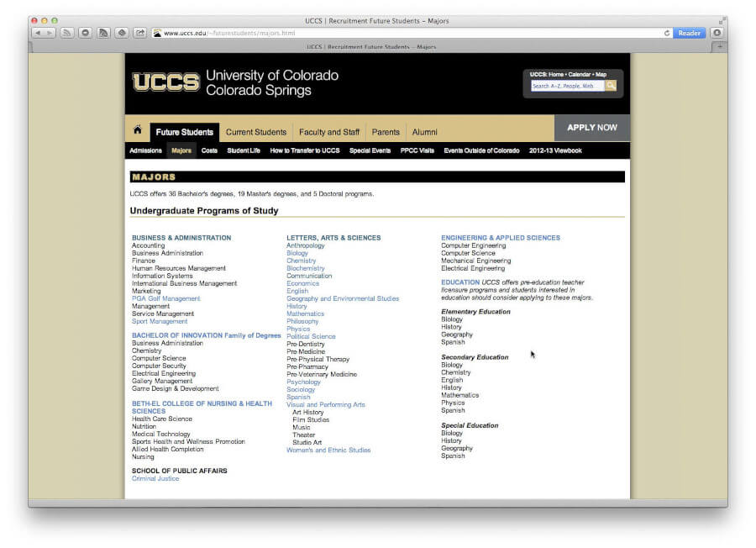
Task: Open the Faculty and Staff tab
Action: tap(329, 132)
